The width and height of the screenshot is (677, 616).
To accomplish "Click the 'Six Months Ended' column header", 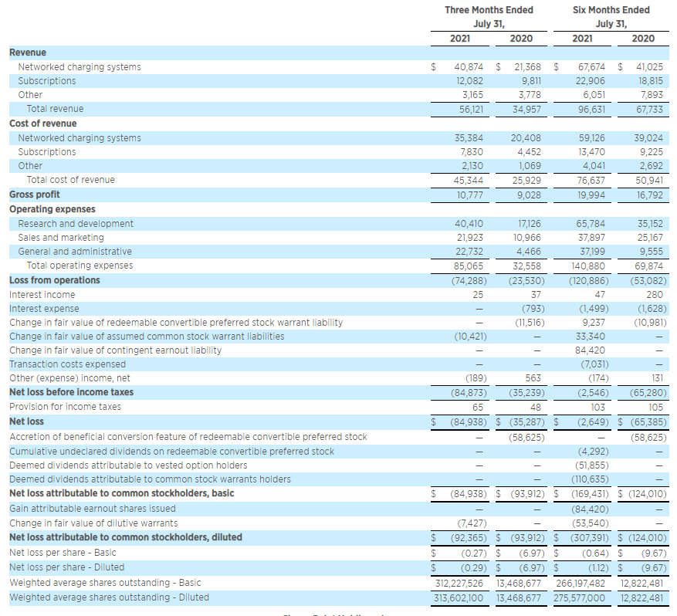I will pos(611,10).
